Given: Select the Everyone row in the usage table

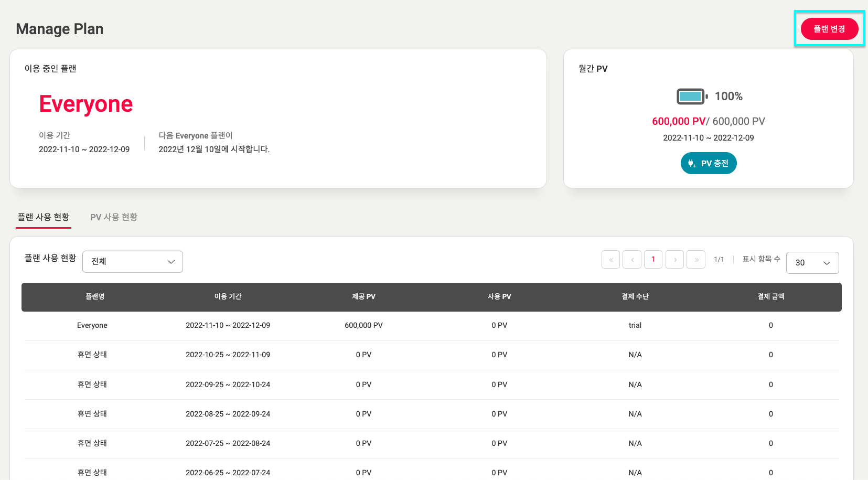Looking at the screenshot, I should [x=92, y=325].
